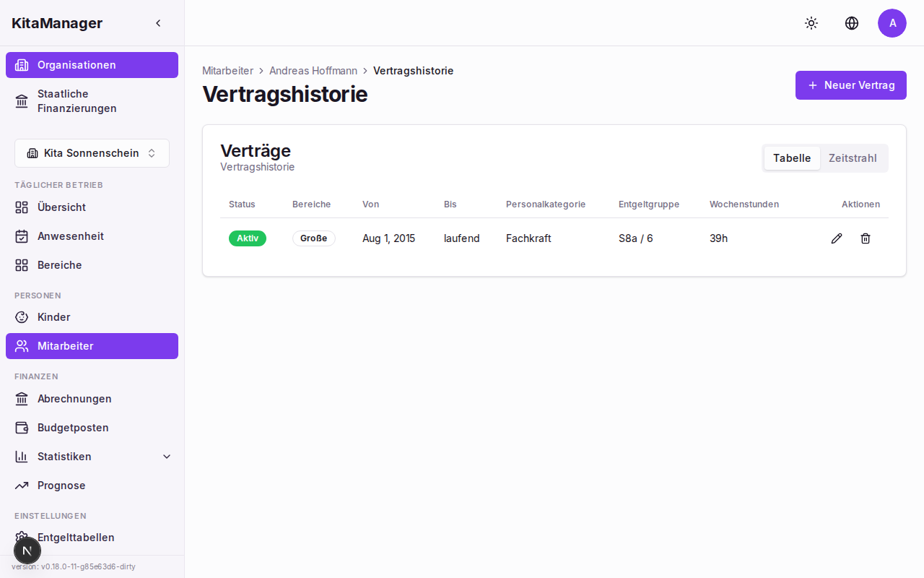Delete the contract via the trash icon
Screen dimensions: 924x578
[865, 238]
